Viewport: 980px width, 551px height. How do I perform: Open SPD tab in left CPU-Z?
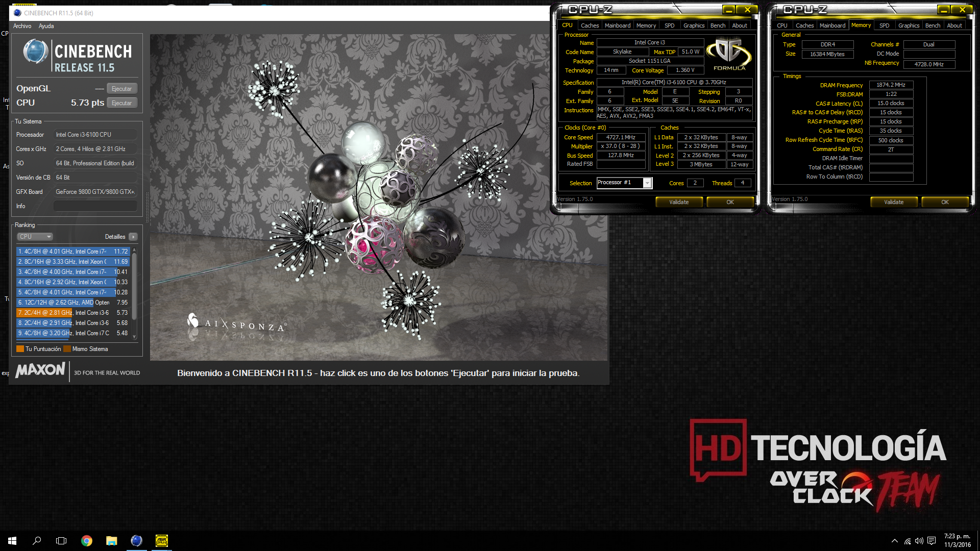click(669, 26)
